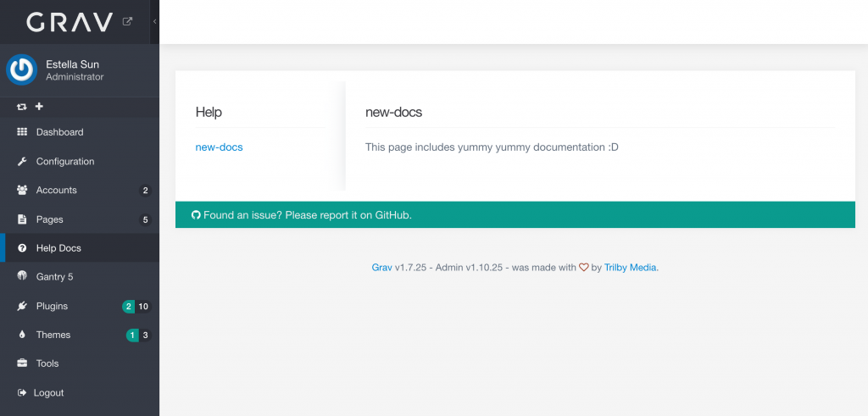Follow the Trilby Media footer link

pos(631,267)
